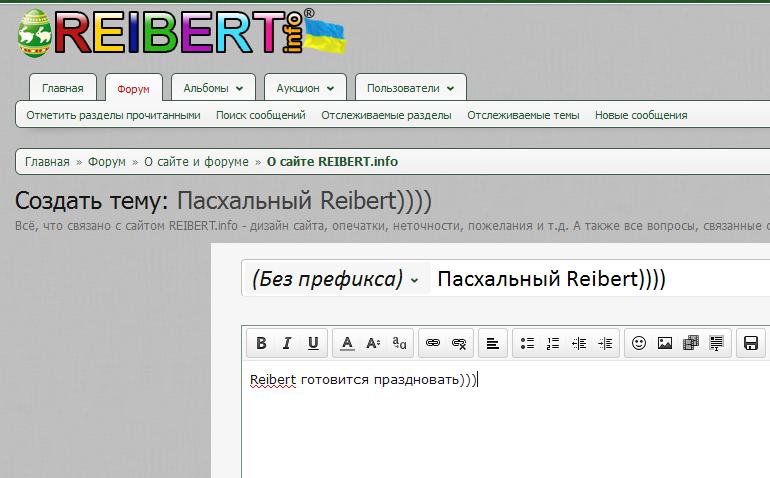770x478 pixels.
Task: Toggle underline text formatting
Action: pos(313,343)
